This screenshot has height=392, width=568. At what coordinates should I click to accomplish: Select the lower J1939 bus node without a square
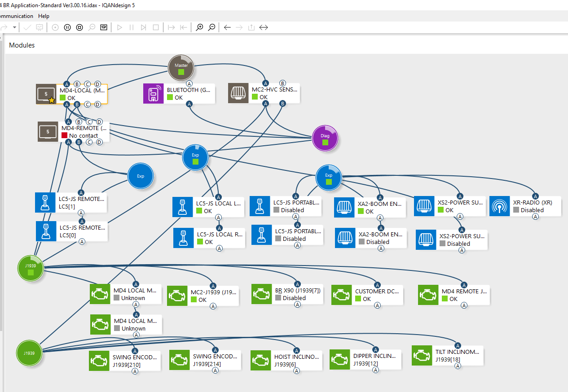pyautogui.click(x=29, y=353)
